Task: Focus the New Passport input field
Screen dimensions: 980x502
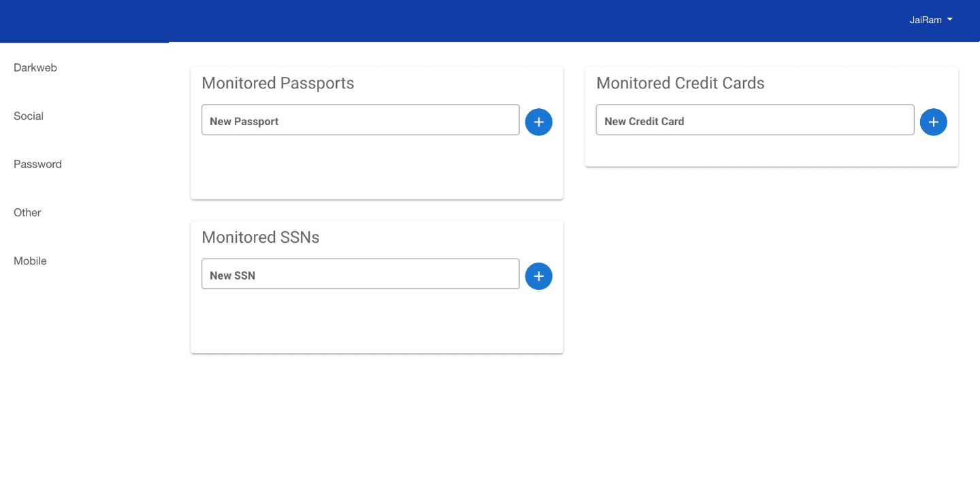Action: tap(361, 120)
